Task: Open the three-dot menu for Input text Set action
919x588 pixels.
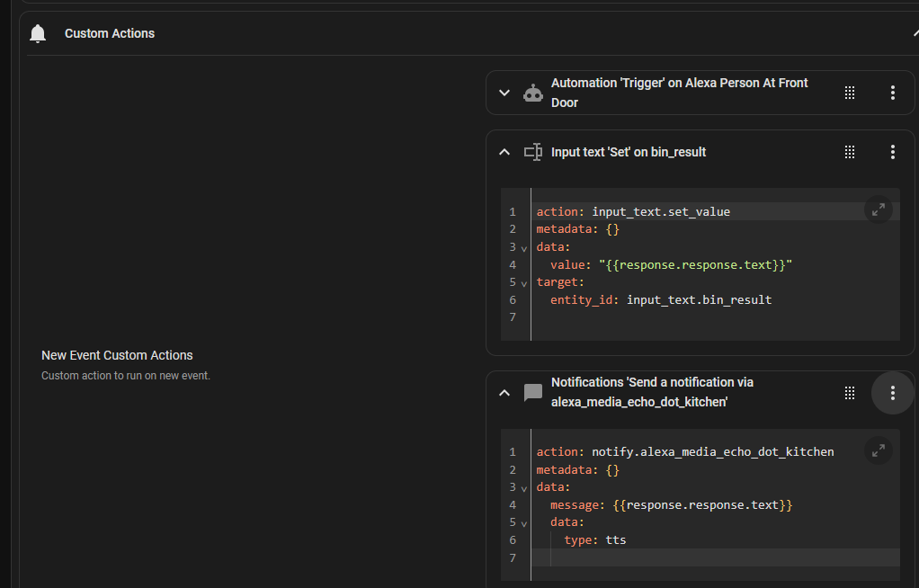Action: coord(893,153)
